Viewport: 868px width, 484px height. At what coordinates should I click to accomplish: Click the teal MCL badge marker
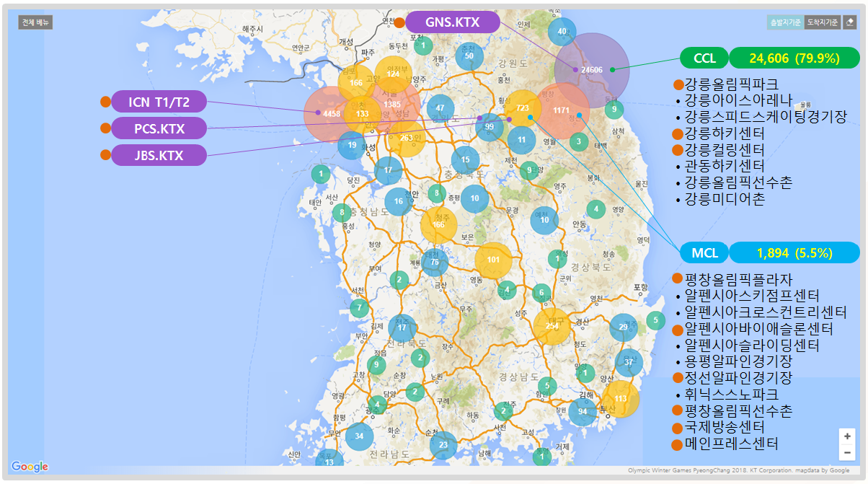[704, 252]
